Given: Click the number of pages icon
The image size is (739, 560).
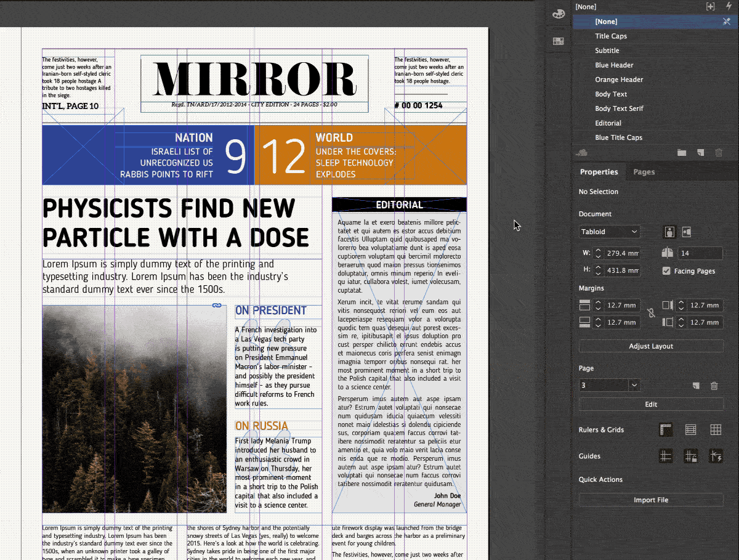Looking at the screenshot, I should pyautogui.click(x=668, y=253).
